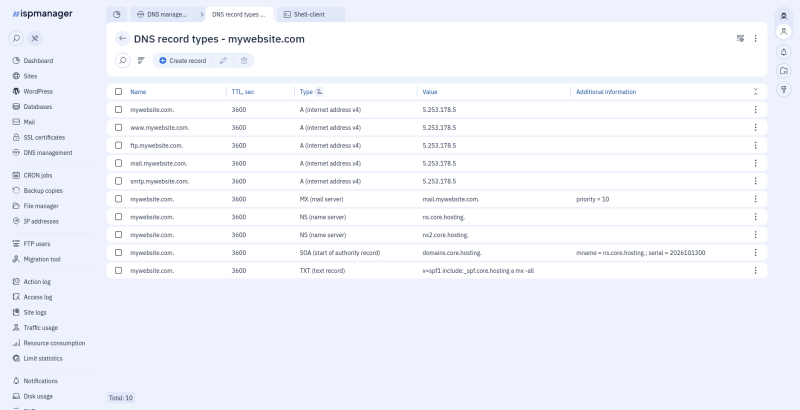This screenshot has height=410, width=800.
Task: Open row menu for ftp.mywebsite.com. record
Action: [x=756, y=145]
